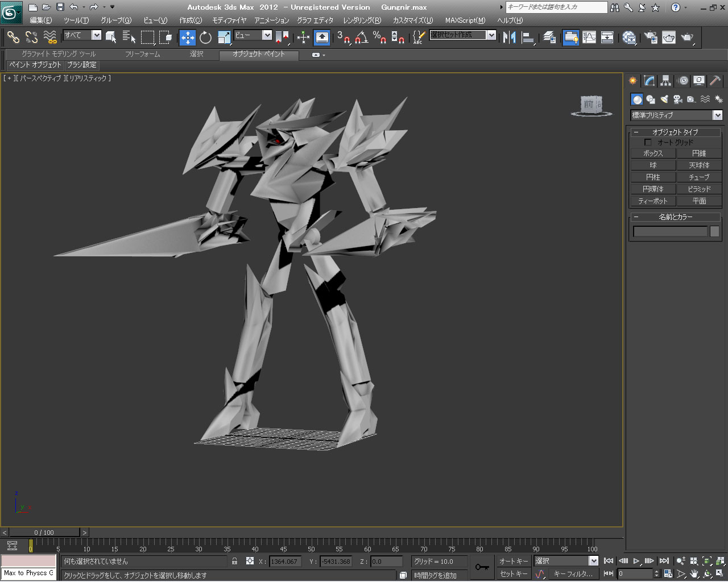
Task: Open the Modify panel tab icon
Action: [x=649, y=81]
